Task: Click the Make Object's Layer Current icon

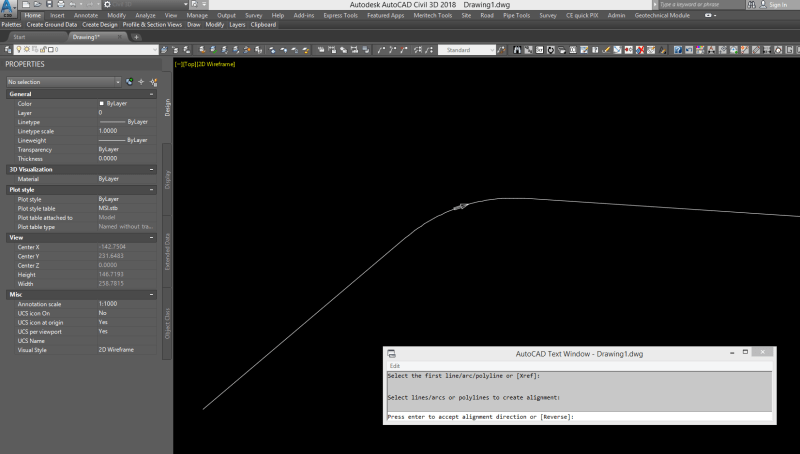Action: point(164,49)
